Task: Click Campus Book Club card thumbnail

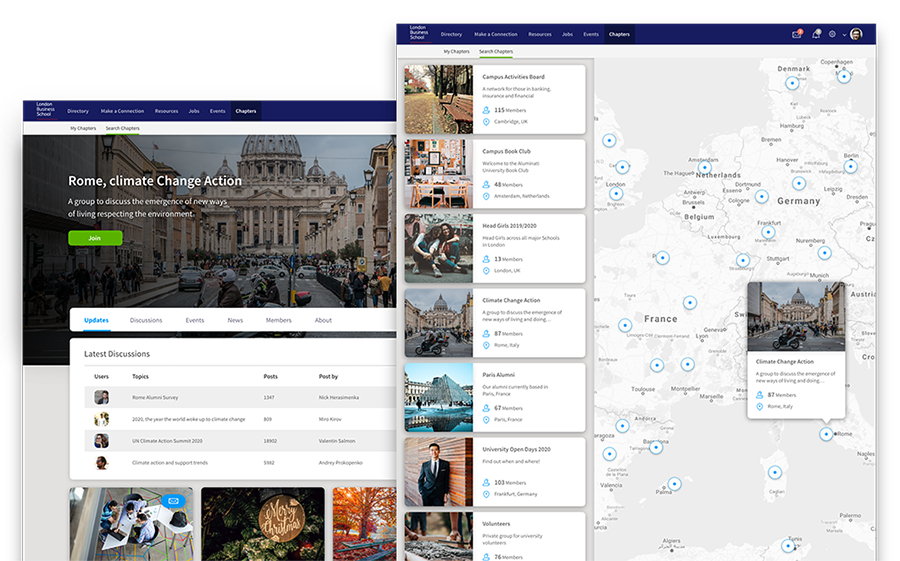Action: click(x=439, y=174)
